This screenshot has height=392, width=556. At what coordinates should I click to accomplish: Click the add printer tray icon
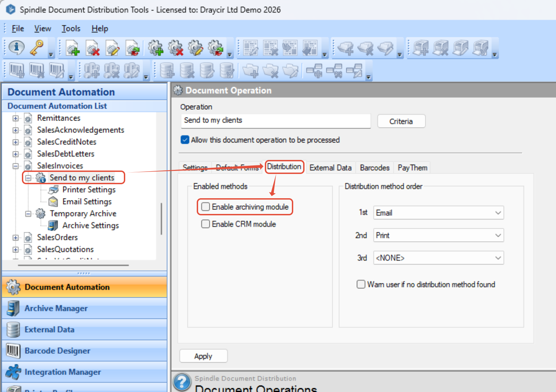[346, 48]
